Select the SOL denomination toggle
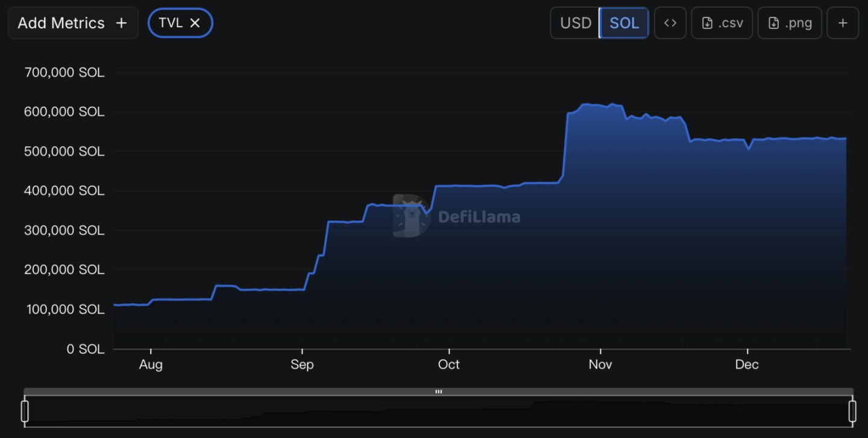Screen dimensions: 868x438 (x=624, y=23)
